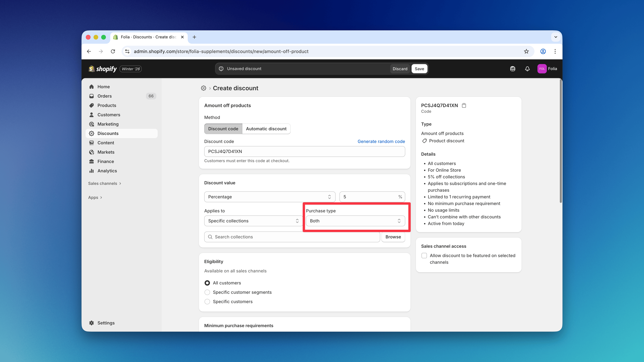Click the Orders inbox icon
The width and height of the screenshot is (644, 362).
92,96
